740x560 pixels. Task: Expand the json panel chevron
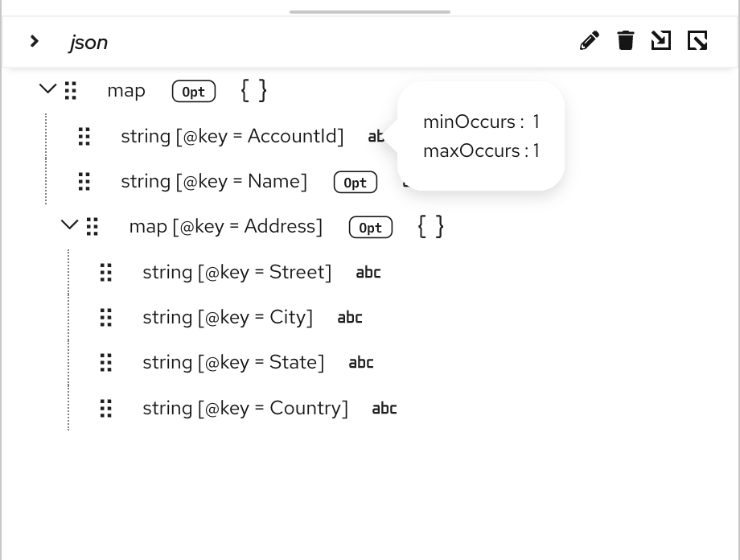[x=35, y=41]
